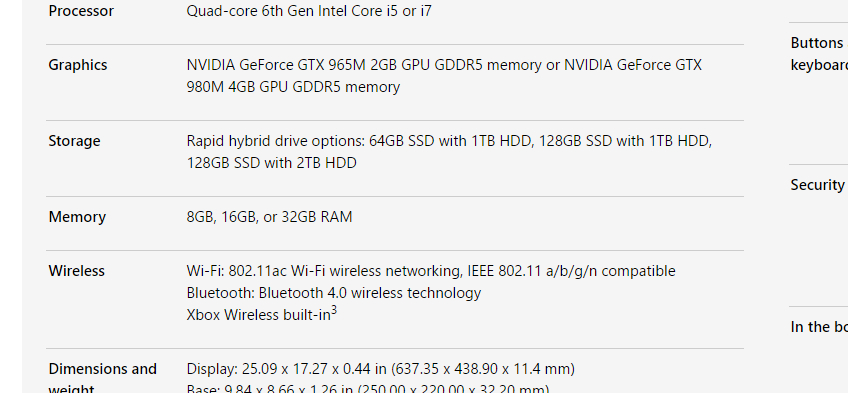Click the Graphics row label
The width and height of the screenshot is (848, 393).
pos(78,65)
